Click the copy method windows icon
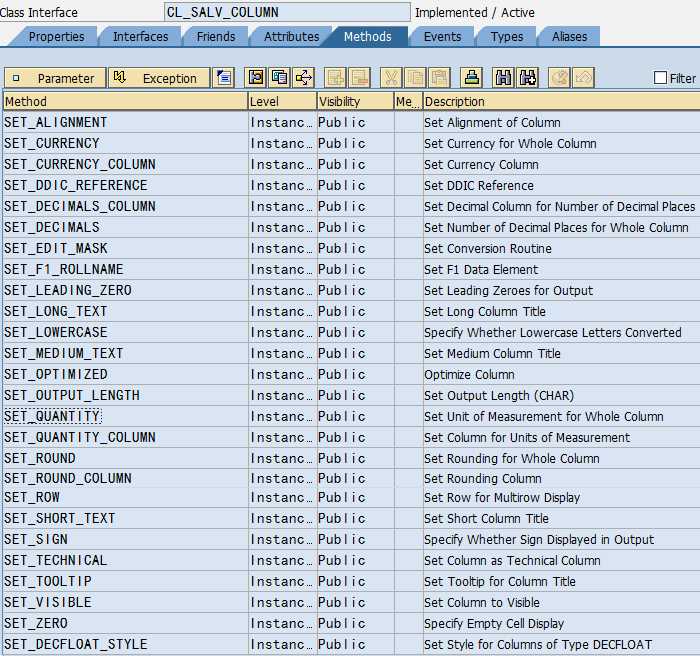 [x=280, y=78]
